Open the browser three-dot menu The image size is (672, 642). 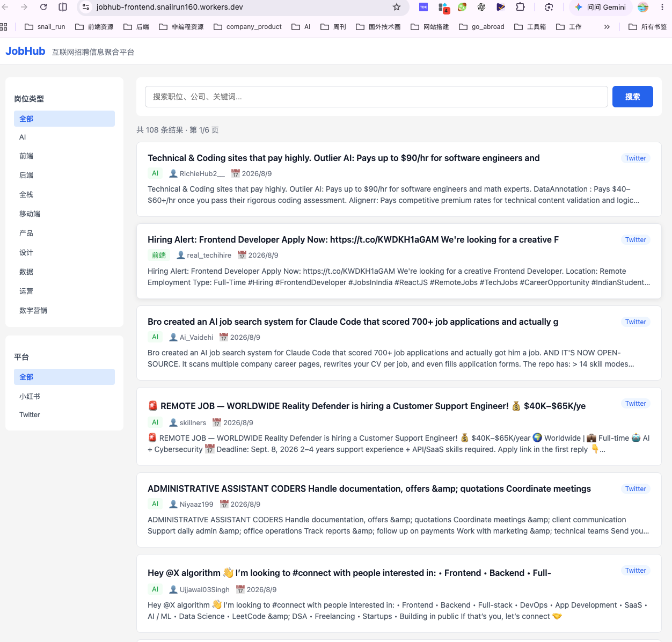coord(662,7)
